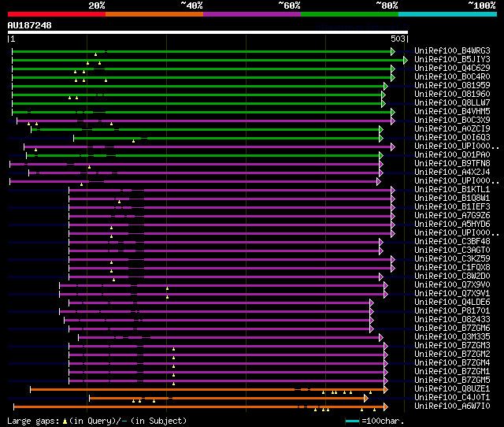Click the green ~80% identity legend segment
This screenshot has width=504, height=427.
(x=350, y=14)
